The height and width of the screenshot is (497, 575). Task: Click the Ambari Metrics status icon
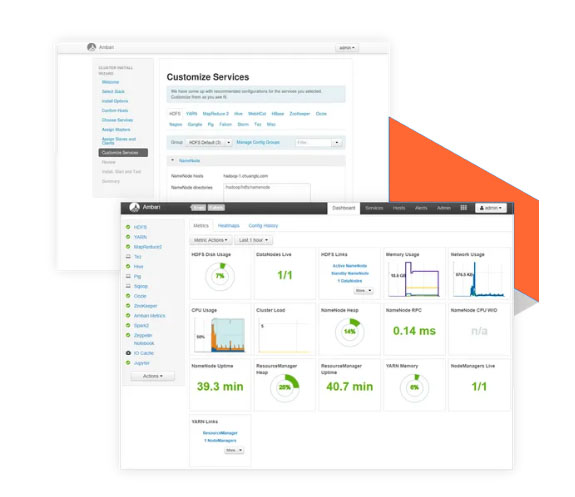(x=128, y=315)
